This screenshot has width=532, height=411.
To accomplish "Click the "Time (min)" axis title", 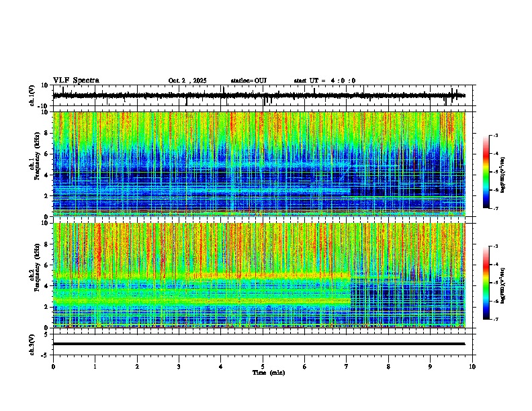I will 269,373.
